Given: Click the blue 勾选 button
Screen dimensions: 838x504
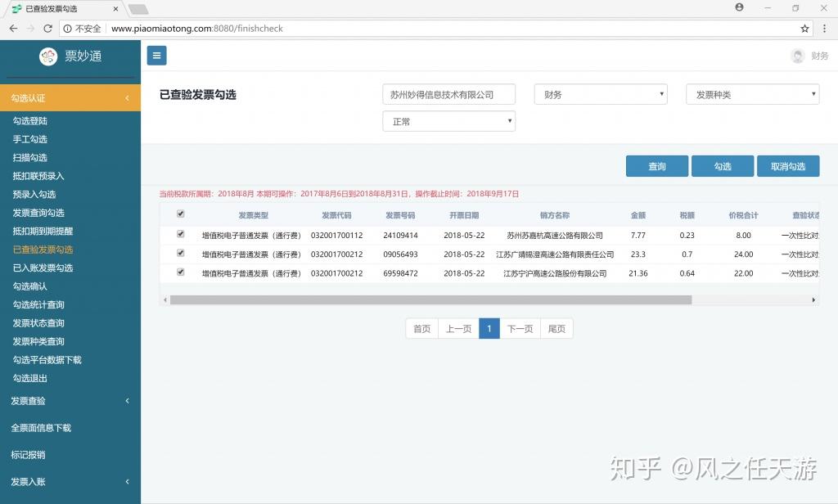Looking at the screenshot, I should [x=723, y=166].
